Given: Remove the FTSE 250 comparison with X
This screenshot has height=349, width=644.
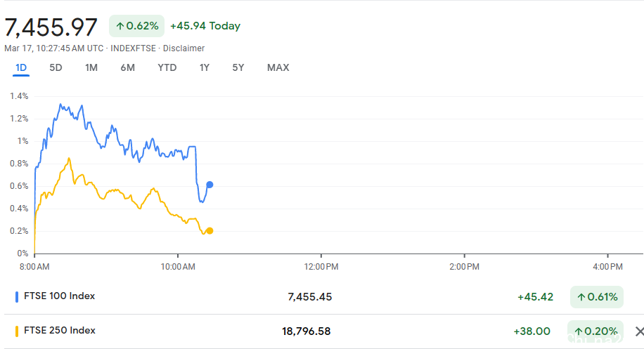Looking at the screenshot, I should coord(639,331).
